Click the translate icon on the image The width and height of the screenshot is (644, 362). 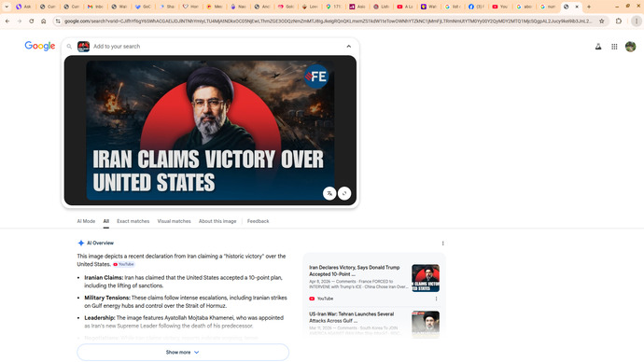pos(329,193)
